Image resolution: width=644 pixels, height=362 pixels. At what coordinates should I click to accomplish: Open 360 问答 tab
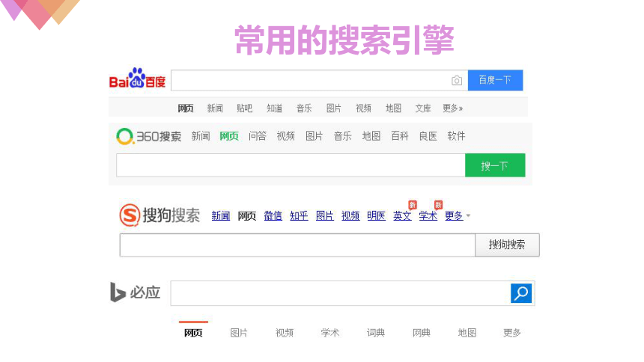point(257,136)
